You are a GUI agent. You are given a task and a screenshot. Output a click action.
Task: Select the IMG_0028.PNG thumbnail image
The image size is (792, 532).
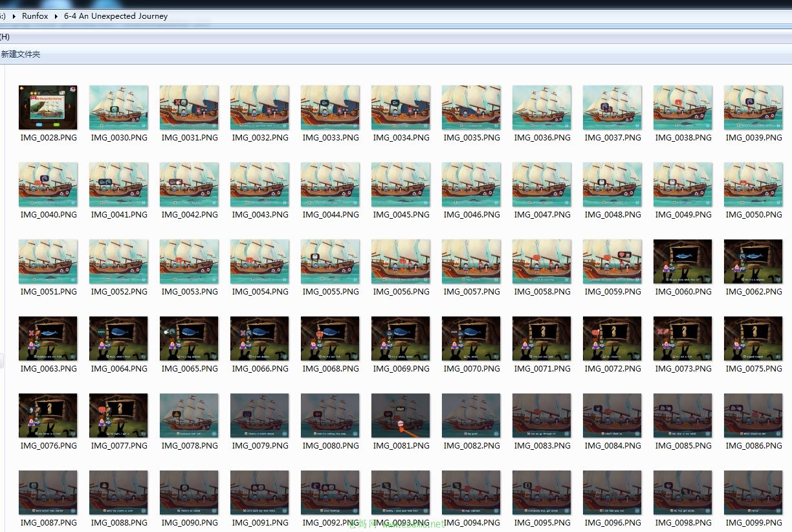tap(48, 107)
